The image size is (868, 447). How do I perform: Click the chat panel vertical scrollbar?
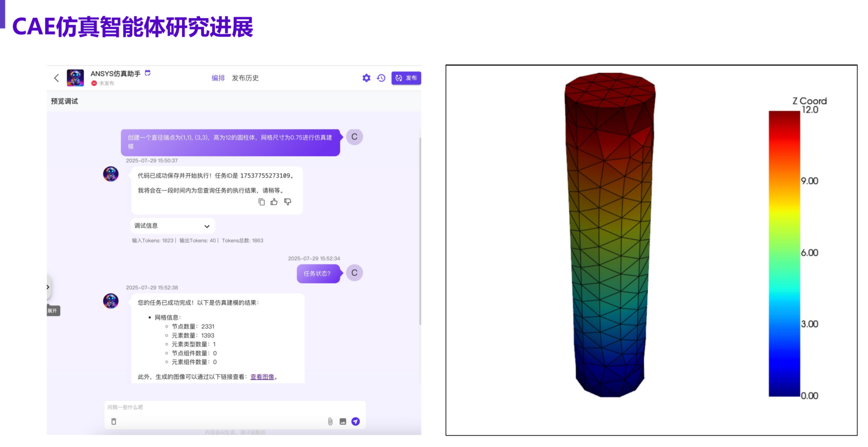pyautogui.click(x=420, y=231)
